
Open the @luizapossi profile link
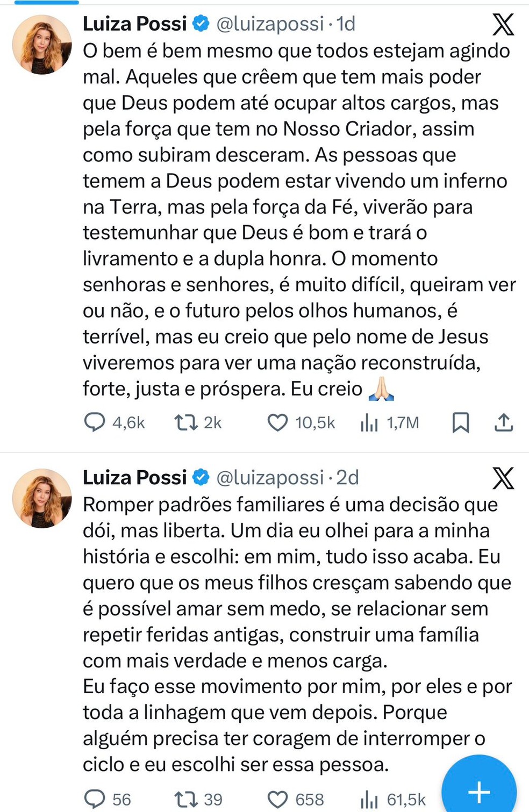point(271,23)
